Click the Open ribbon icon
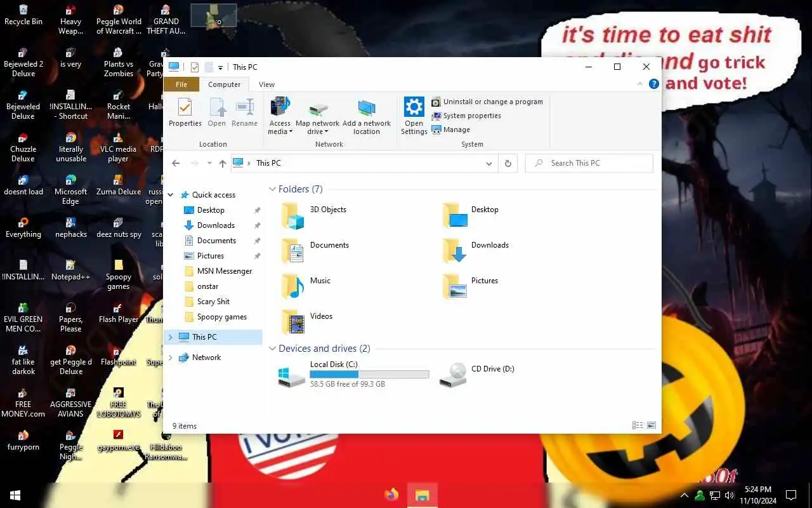Image resolution: width=812 pixels, height=508 pixels. click(217, 113)
